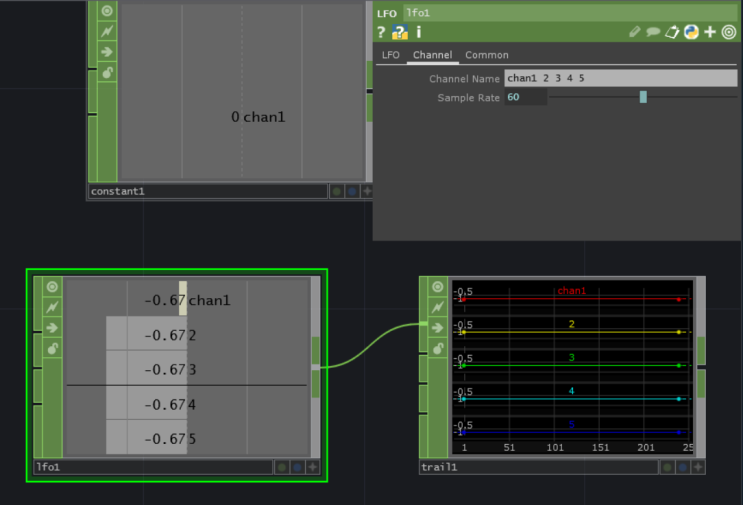The width and height of the screenshot is (743, 505).
Task: Click the cyan channel 4 label in trail1
Action: point(571,391)
